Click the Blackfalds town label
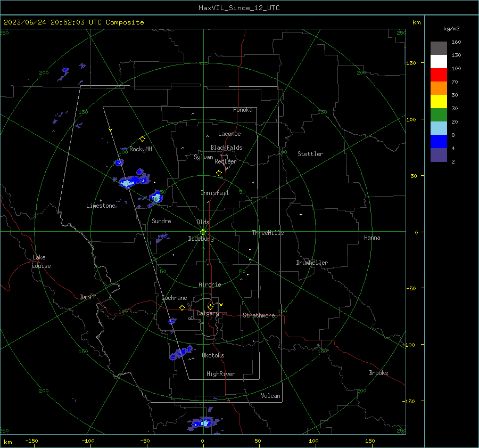 (x=226, y=148)
